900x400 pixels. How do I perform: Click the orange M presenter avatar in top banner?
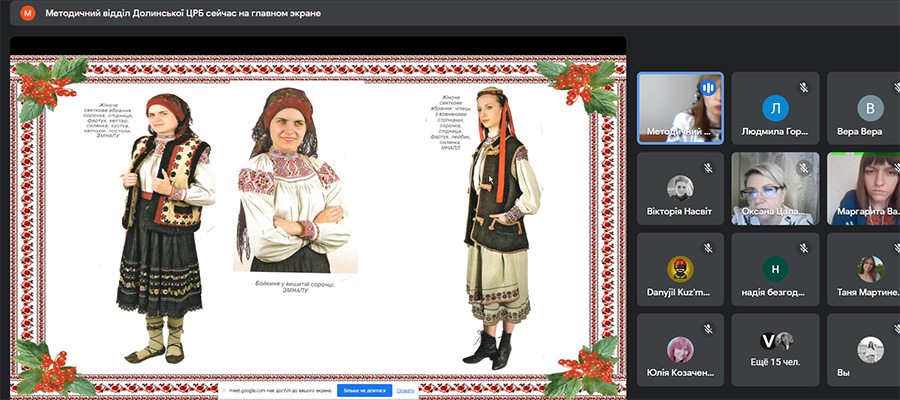[x=28, y=13]
